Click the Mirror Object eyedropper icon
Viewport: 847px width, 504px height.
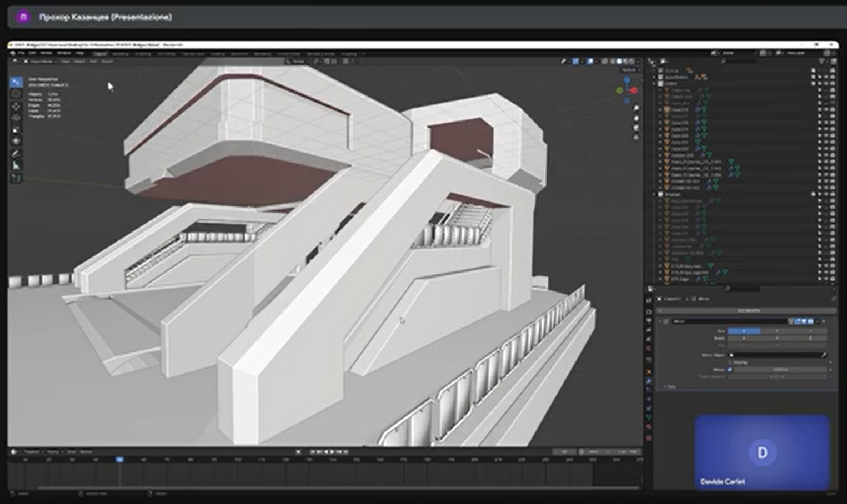point(824,355)
